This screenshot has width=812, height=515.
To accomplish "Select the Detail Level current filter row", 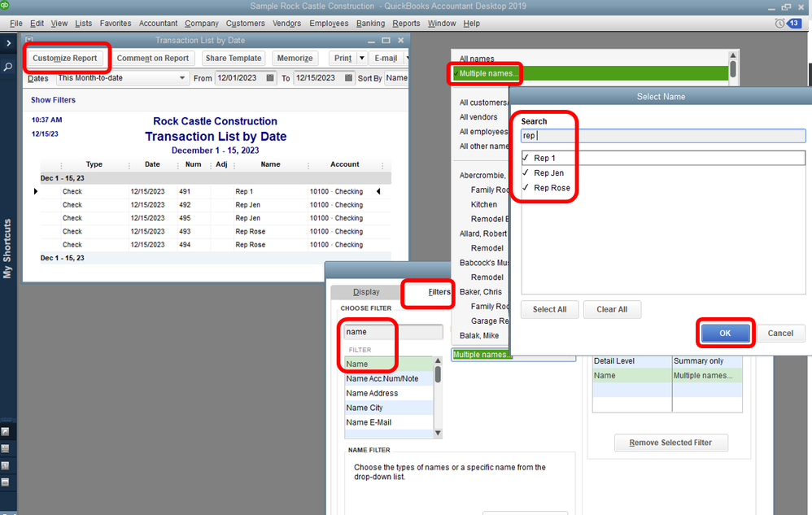I will (x=667, y=360).
